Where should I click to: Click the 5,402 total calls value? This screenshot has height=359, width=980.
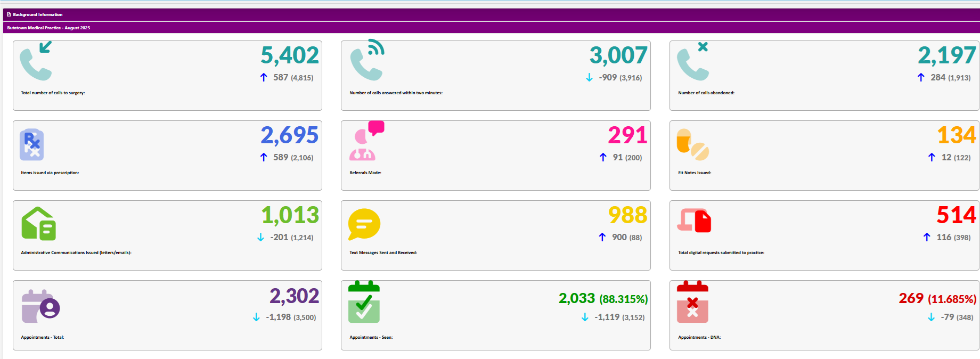tap(289, 55)
